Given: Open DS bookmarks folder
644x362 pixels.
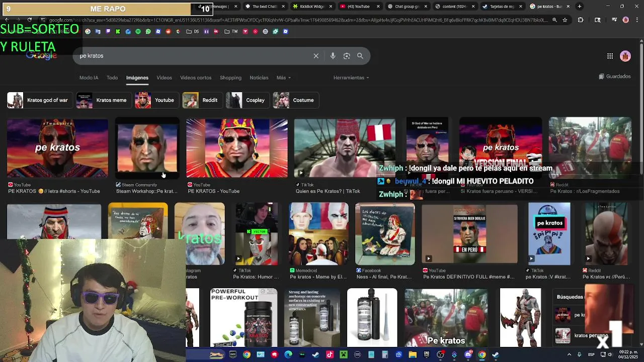Looking at the screenshot, I should click(x=193, y=31).
